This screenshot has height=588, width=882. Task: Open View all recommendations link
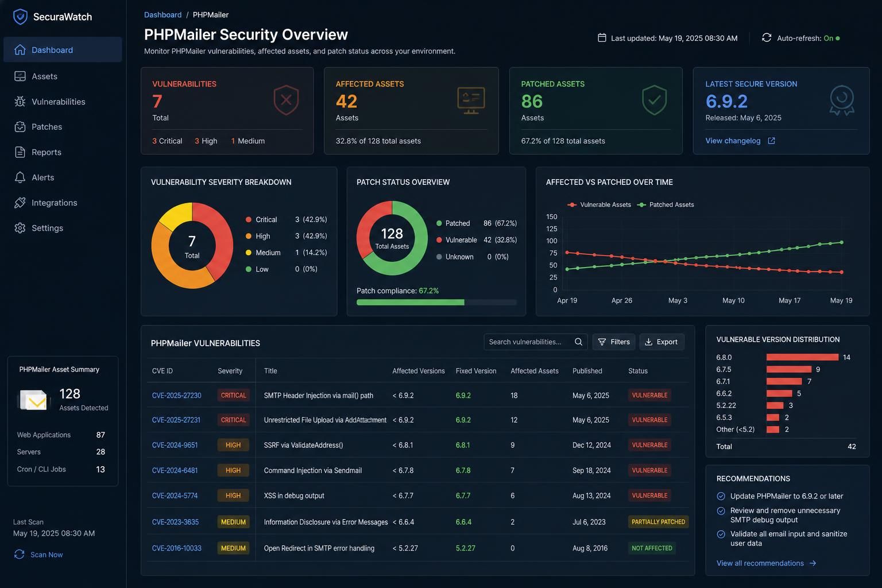(x=760, y=563)
